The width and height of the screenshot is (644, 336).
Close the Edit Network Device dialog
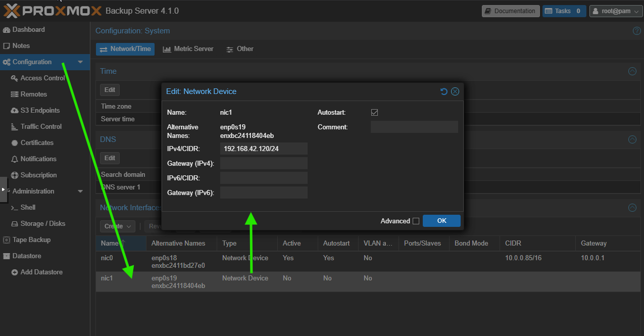(455, 91)
